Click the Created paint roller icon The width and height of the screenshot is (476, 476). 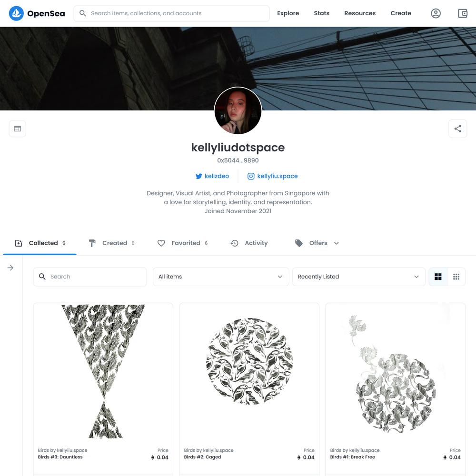pyautogui.click(x=92, y=243)
